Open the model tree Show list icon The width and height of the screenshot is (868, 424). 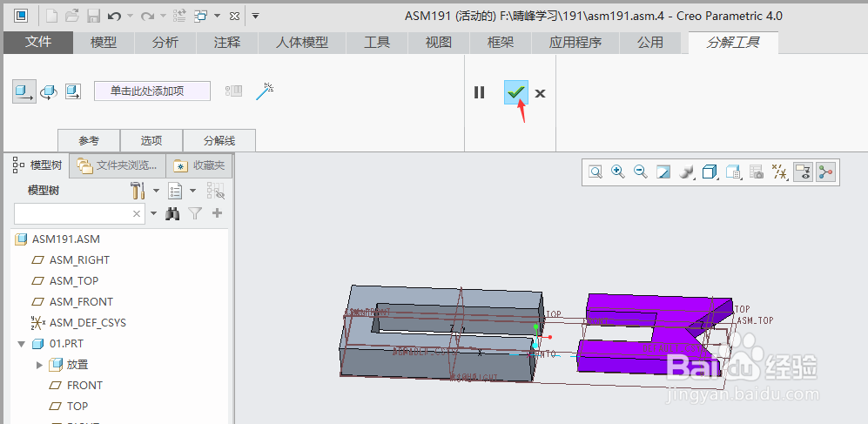tap(176, 191)
